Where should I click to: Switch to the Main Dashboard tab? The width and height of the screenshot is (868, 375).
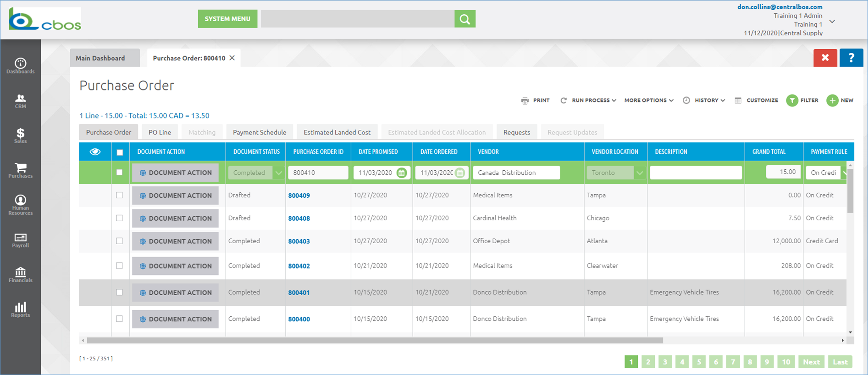[x=105, y=58]
